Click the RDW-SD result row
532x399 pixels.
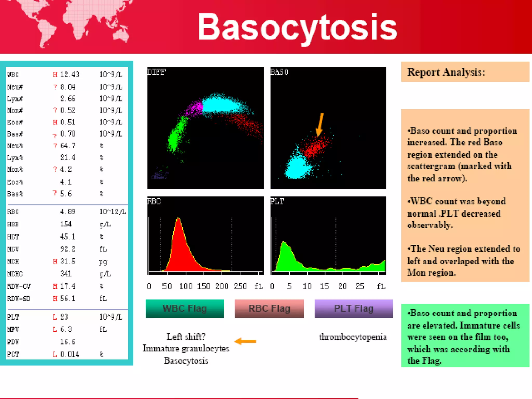click(x=67, y=299)
